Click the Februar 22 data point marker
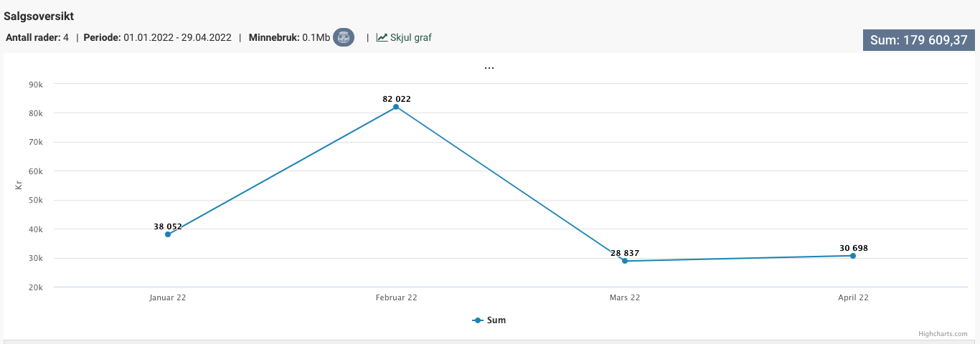 click(x=396, y=107)
